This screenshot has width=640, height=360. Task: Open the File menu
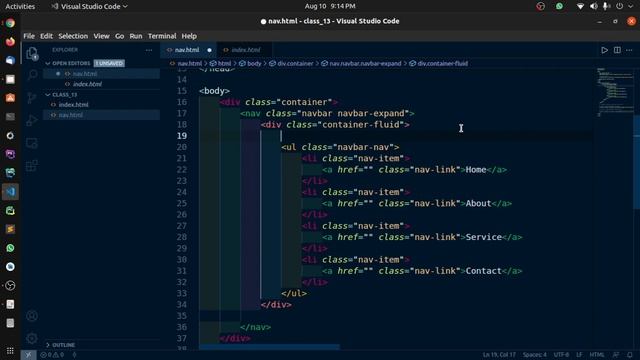point(29,36)
